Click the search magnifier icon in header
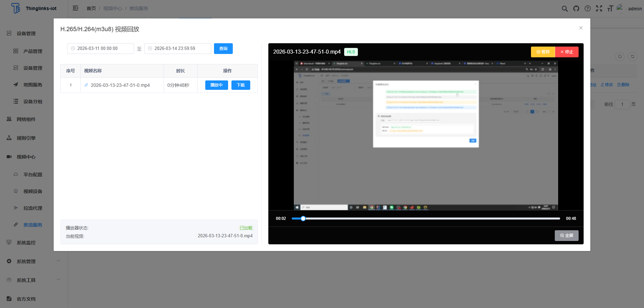Screen dimensions: 644x308 coord(565,9)
